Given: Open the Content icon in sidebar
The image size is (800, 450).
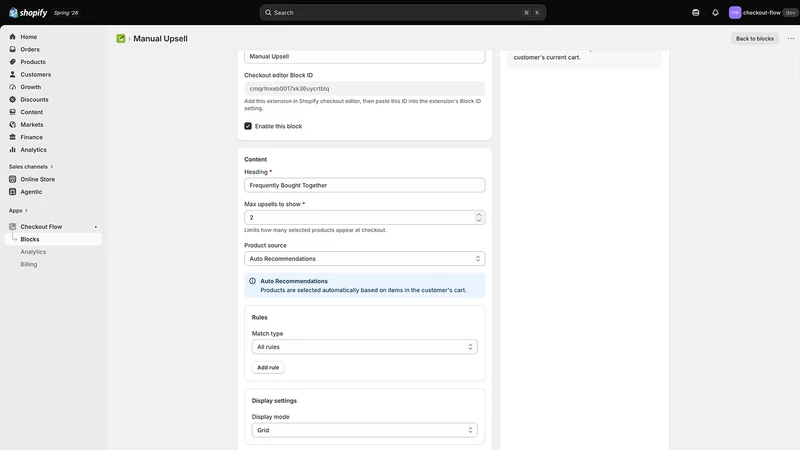Looking at the screenshot, I should point(13,112).
